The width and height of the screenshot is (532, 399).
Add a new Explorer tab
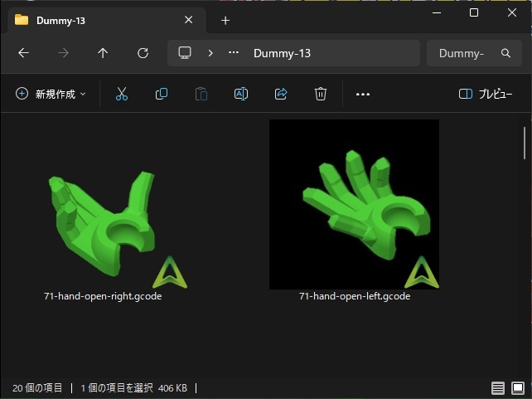pyautogui.click(x=225, y=21)
